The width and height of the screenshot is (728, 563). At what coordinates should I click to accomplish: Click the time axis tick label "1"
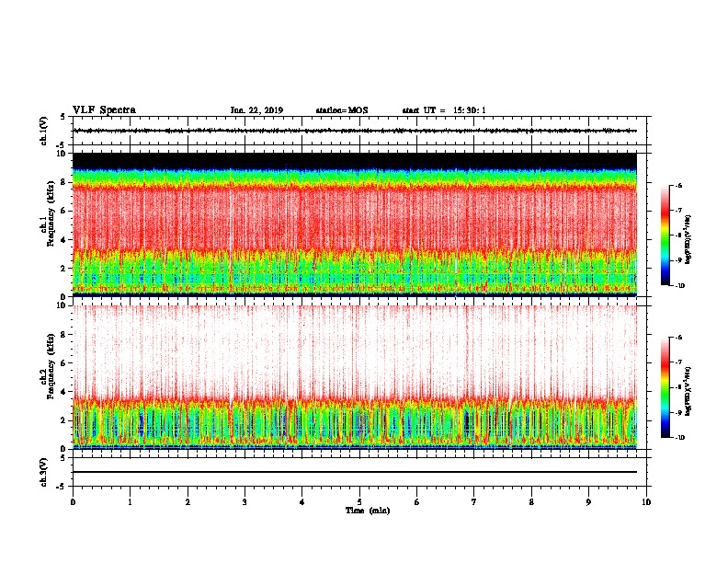130,502
